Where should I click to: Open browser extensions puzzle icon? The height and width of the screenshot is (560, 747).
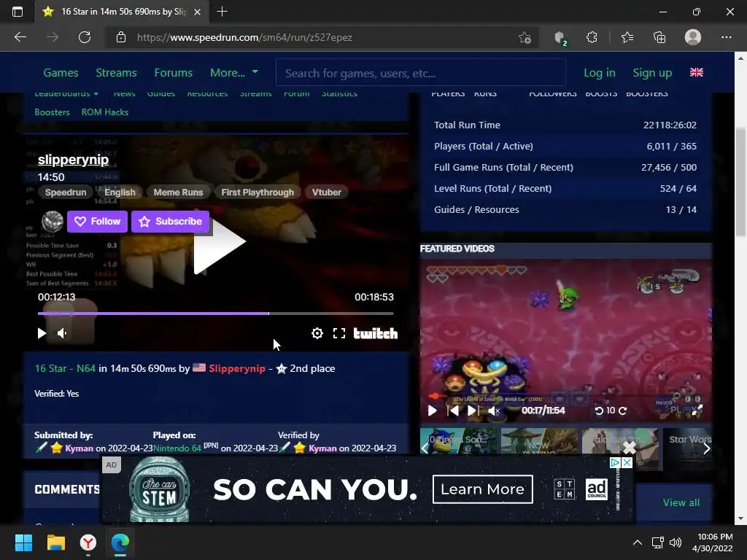(592, 37)
